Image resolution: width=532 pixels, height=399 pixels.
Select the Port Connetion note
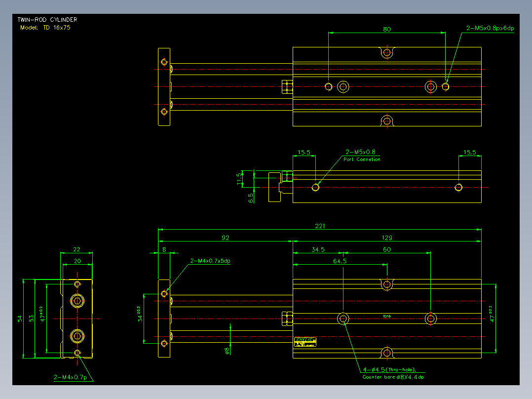[362, 160]
